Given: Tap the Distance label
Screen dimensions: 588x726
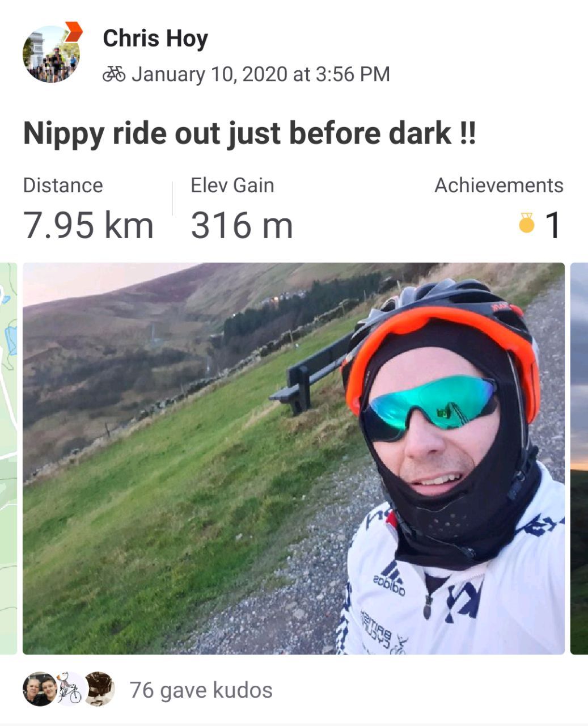Looking at the screenshot, I should point(63,185).
